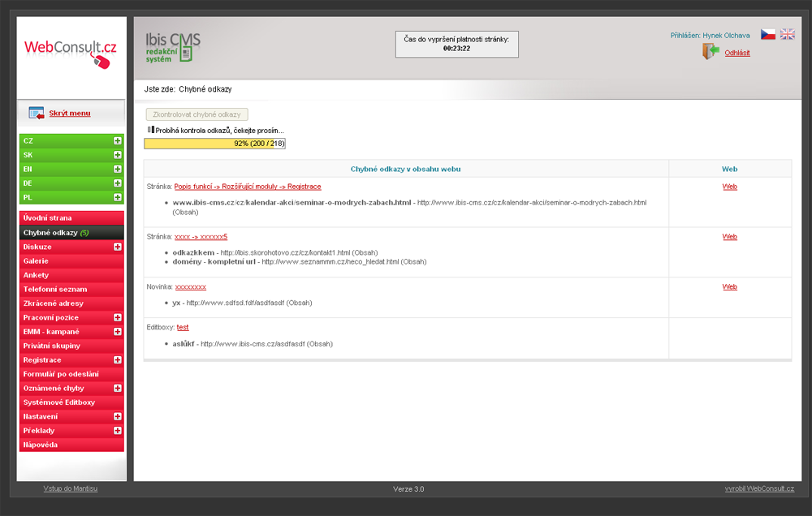Click Web link in xxxxxx5 row
This screenshot has height=516, width=812.
[x=730, y=237]
